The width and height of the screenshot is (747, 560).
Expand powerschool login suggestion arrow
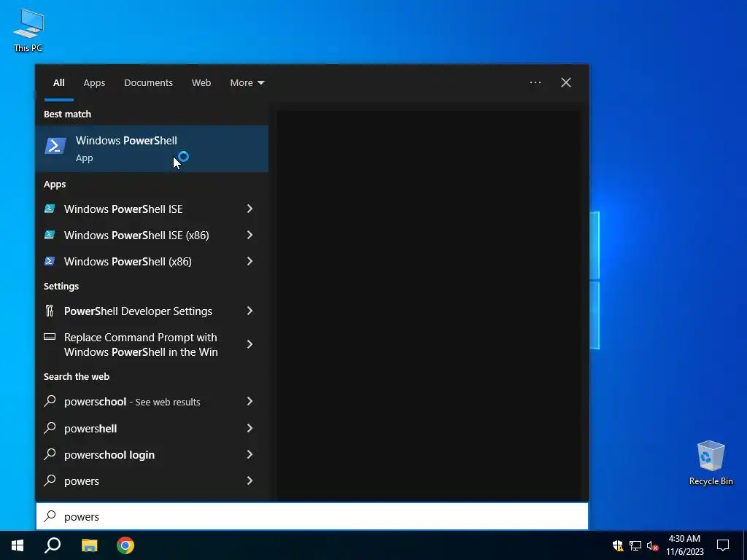[249, 454]
